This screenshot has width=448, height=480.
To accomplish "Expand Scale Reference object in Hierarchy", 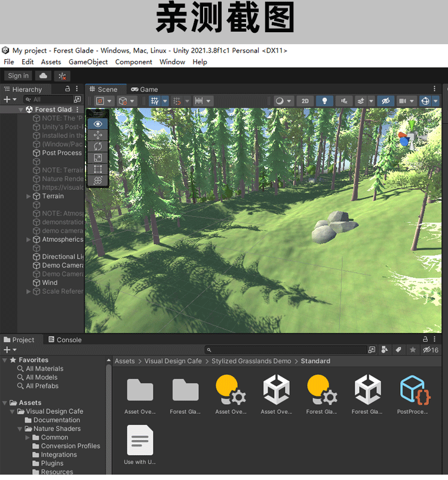I will point(29,291).
